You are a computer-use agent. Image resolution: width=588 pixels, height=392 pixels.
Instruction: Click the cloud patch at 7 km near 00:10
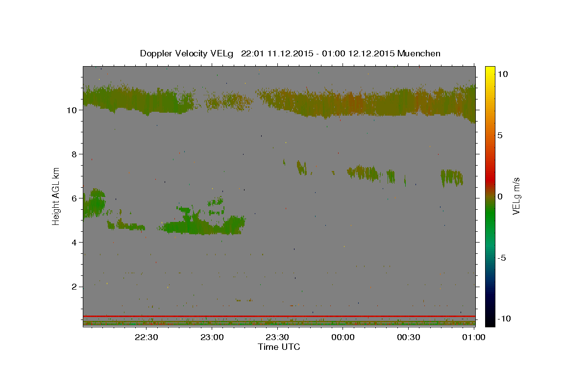[364, 172]
